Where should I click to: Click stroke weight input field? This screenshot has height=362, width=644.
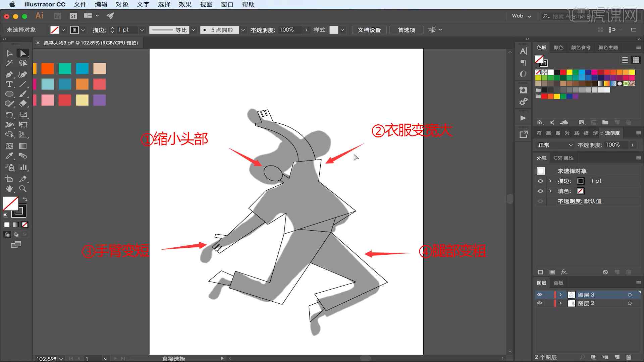pyautogui.click(x=126, y=29)
